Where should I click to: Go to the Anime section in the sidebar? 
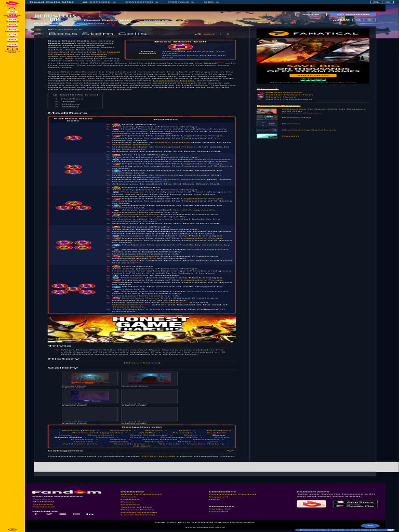tap(12, 25)
